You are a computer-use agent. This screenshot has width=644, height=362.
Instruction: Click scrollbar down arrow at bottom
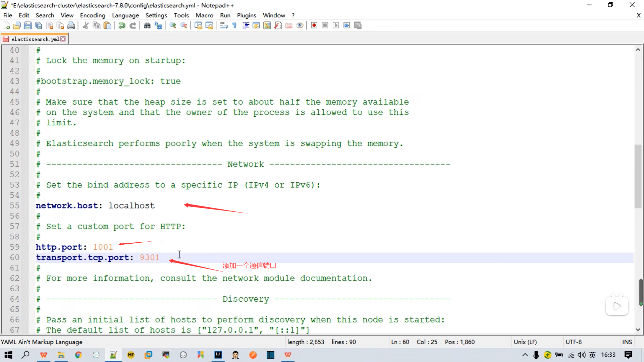pos(638,330)
